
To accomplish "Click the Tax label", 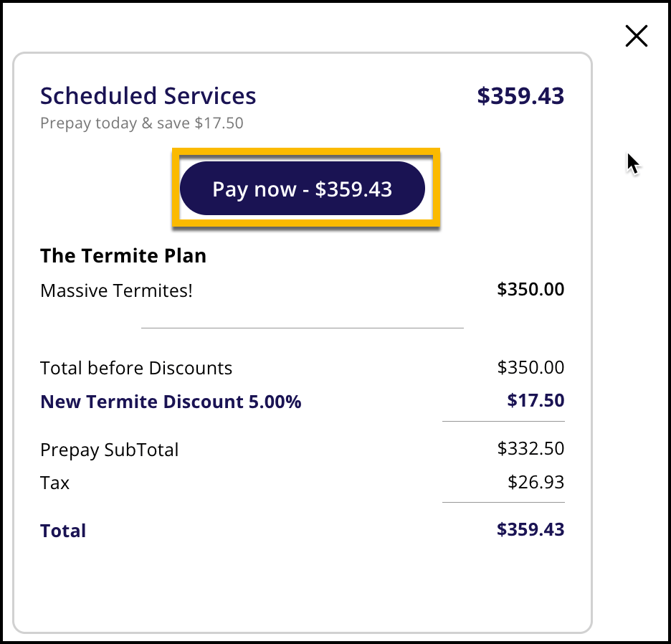I will [x=55, y=483].
